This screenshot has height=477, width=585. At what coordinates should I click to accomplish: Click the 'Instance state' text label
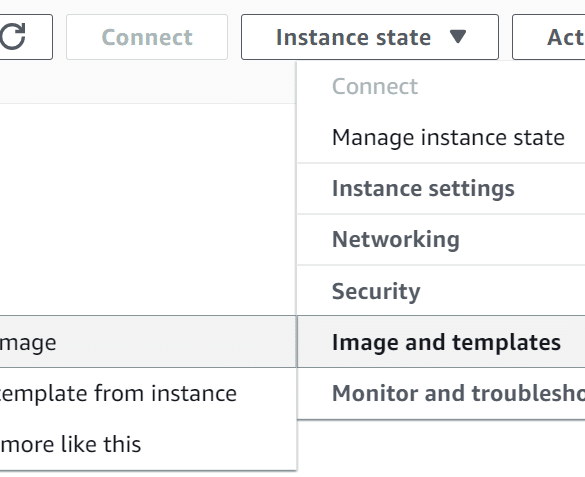click(353, 37)
